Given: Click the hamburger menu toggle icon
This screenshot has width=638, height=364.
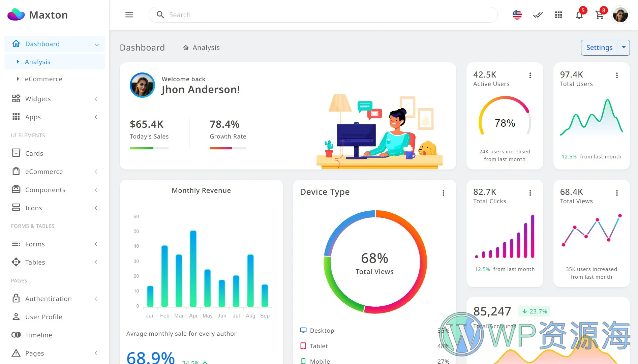Looking at the screenshot, I should 129,15.
